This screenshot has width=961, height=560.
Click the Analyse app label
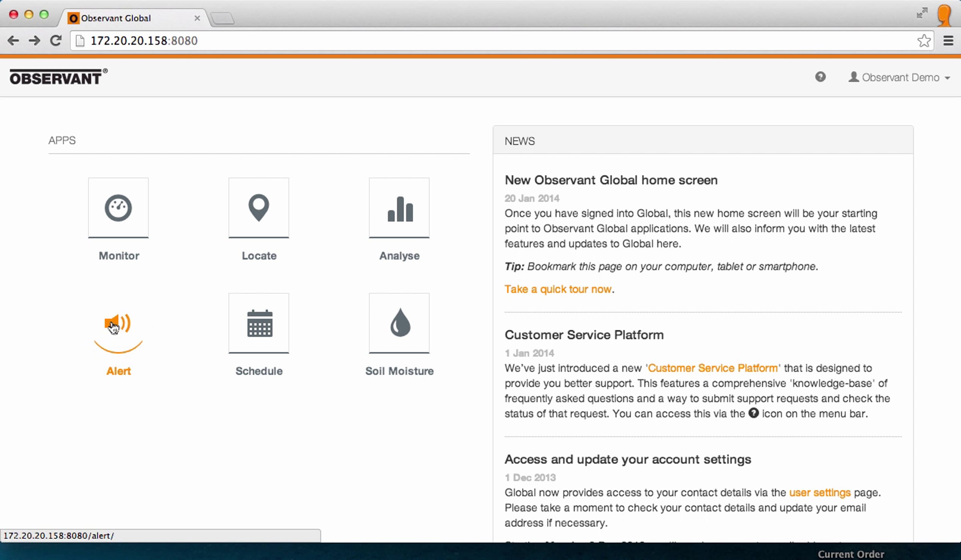coord(399,256)
